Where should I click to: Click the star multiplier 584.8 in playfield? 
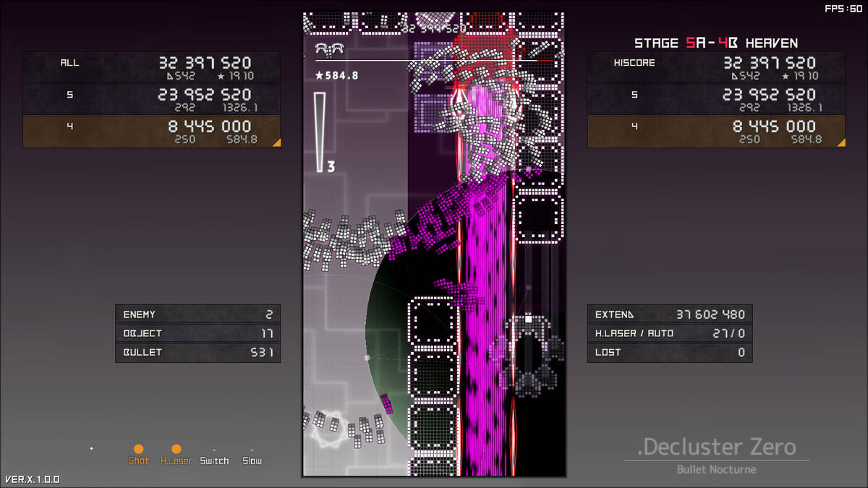point(336,75)
